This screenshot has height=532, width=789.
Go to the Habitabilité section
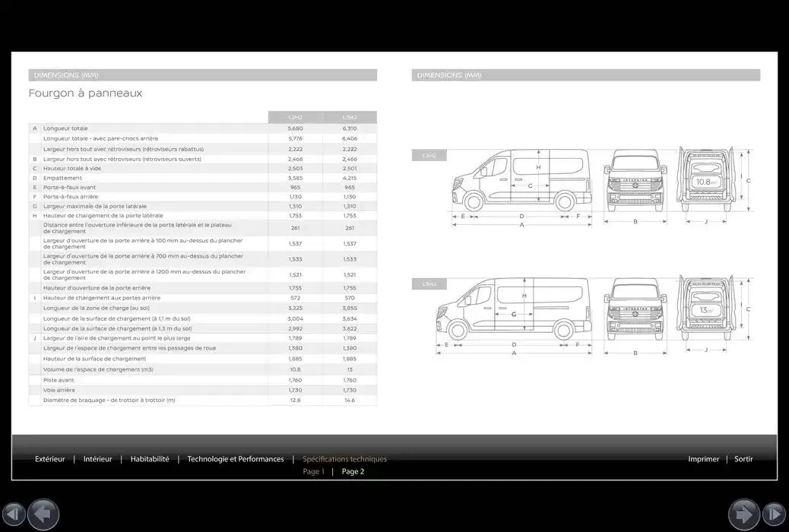(150, 459)
